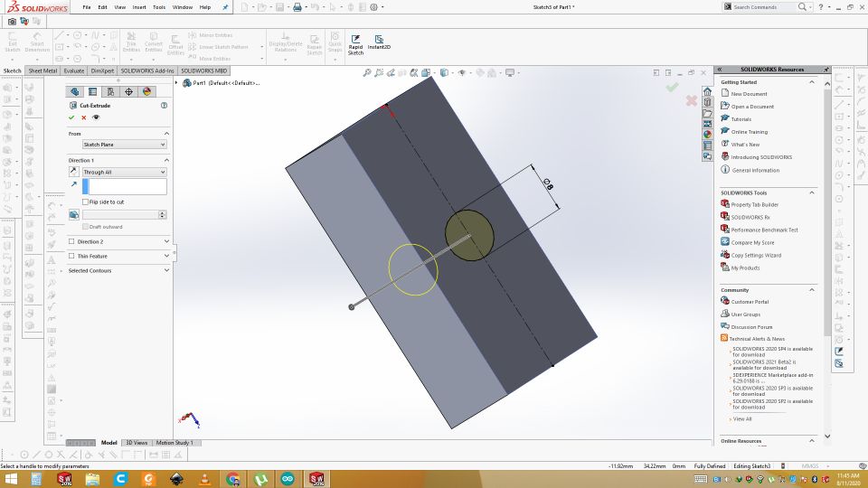Viewport: 868px width, 488px height.
Task: Cancel sketch with red X corner icon
Action: point(692,100)
